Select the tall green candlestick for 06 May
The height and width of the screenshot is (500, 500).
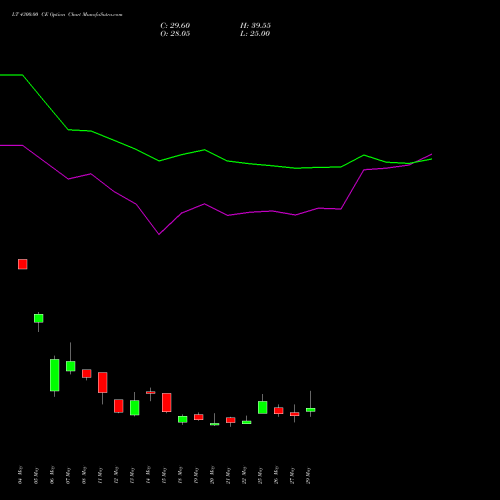click(55, 375)
